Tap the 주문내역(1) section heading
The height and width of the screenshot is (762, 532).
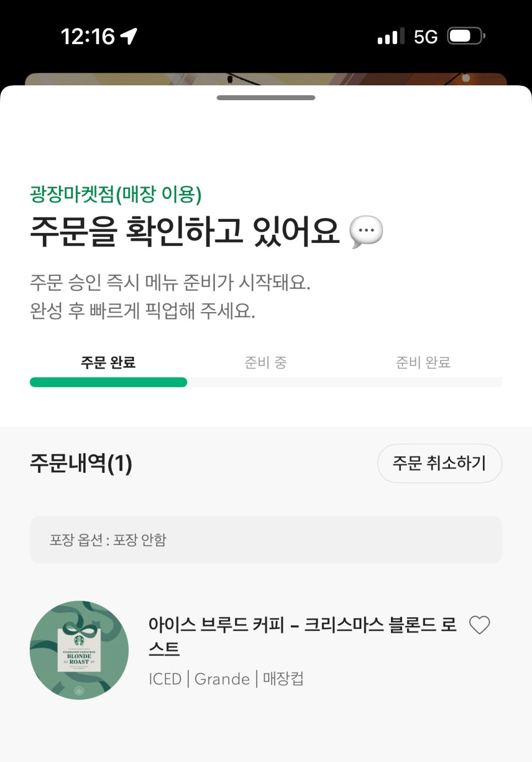81,463
